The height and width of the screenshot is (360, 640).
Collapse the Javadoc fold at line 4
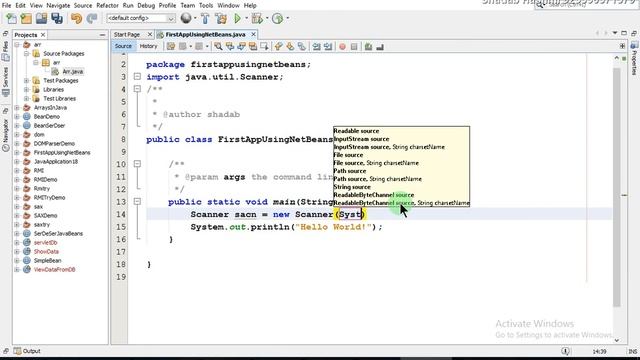[137, 89]
